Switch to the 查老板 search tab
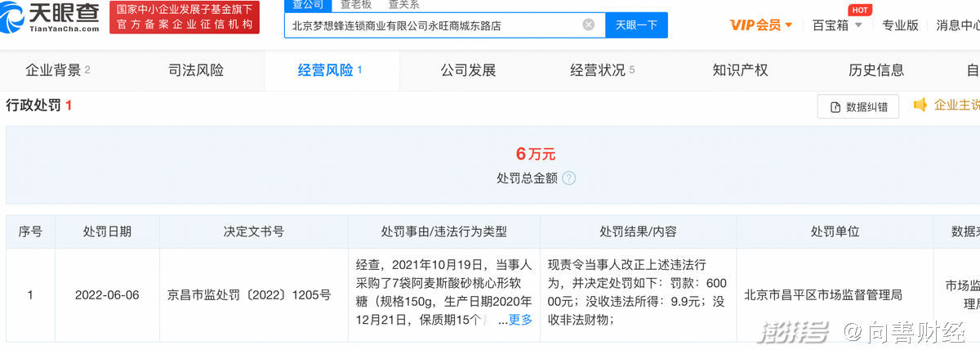Screen dimensions: 980x350 (356, 5)
